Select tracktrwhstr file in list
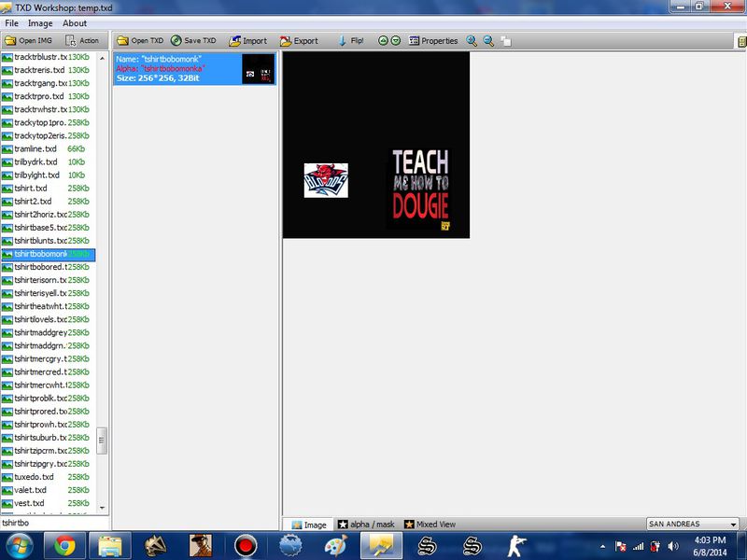 pyautogui.click(x=49, y=109)
